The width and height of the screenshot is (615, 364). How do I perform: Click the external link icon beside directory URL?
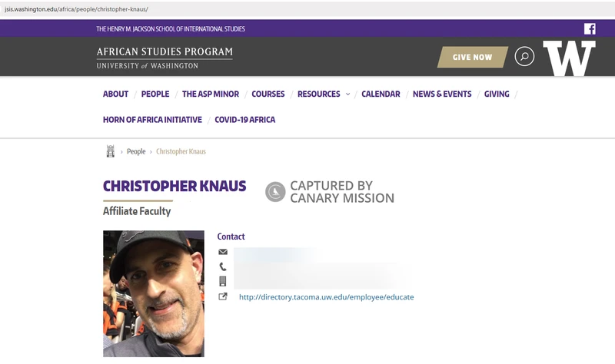pos(223,296)
